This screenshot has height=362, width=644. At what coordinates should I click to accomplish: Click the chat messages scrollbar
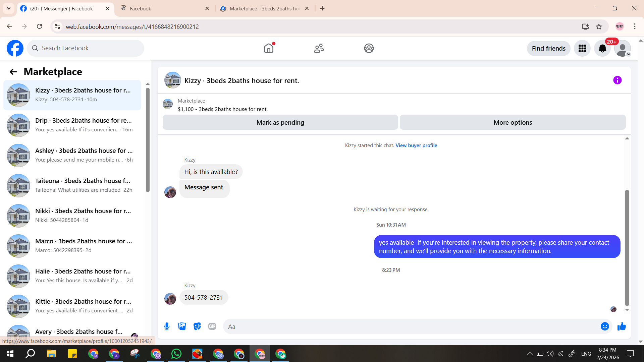point(627,248)
